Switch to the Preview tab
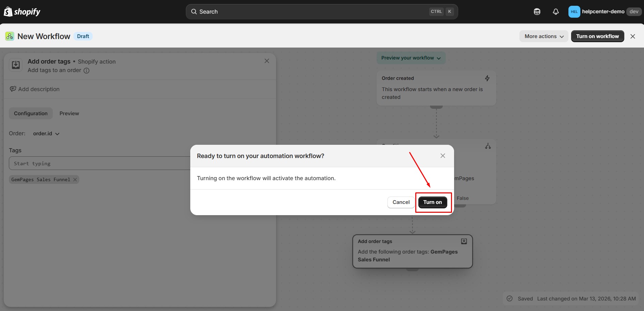644x311 pixels. click(x=69, y=114)
